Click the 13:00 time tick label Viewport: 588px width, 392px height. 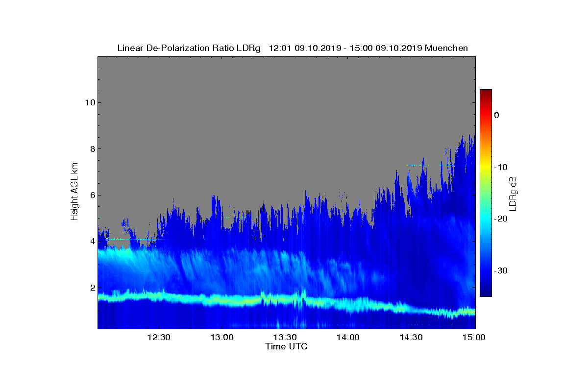(x=221, y=337)
